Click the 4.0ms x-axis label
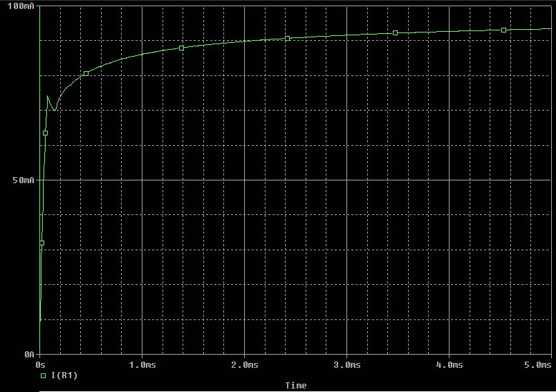Viewport: 556px width, 392px height. (450, 365)
